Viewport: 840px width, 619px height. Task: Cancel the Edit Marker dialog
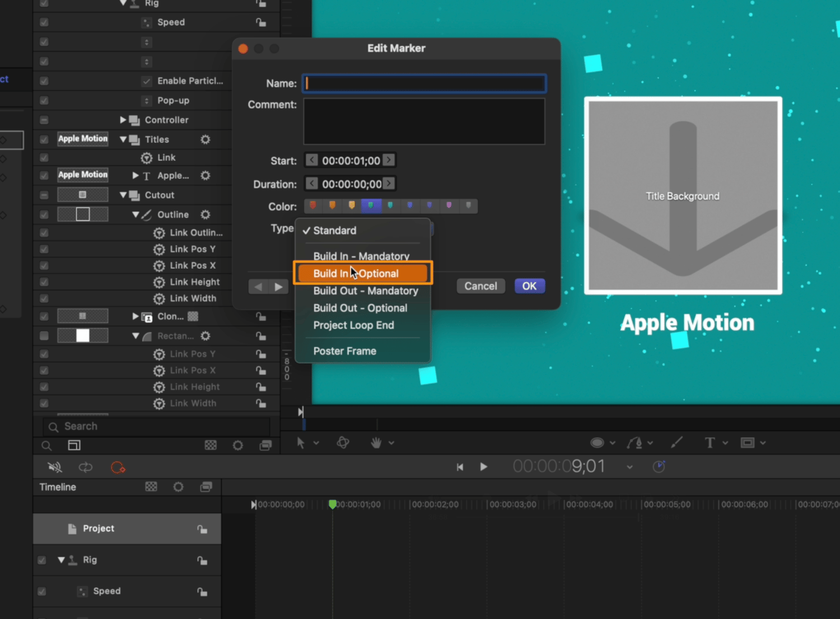(480, 286)
